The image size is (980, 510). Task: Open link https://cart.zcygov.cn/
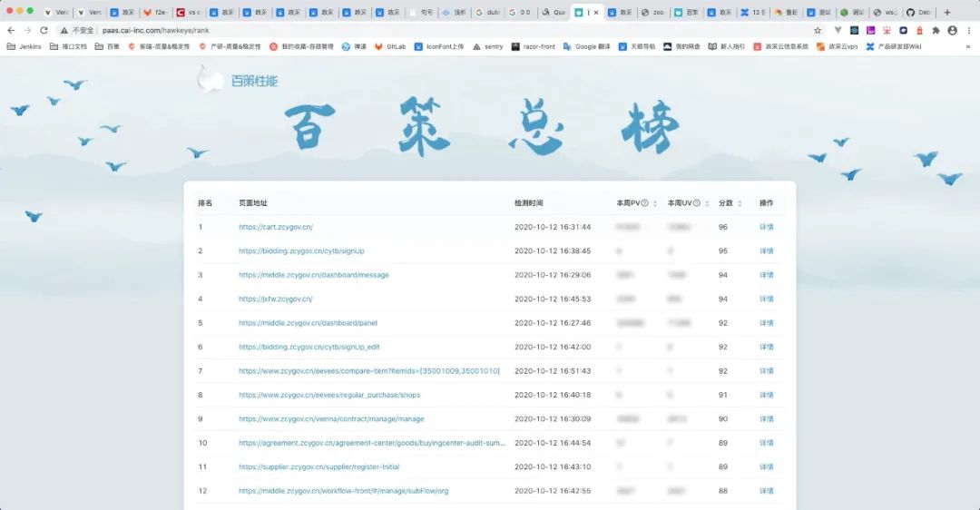276,227
